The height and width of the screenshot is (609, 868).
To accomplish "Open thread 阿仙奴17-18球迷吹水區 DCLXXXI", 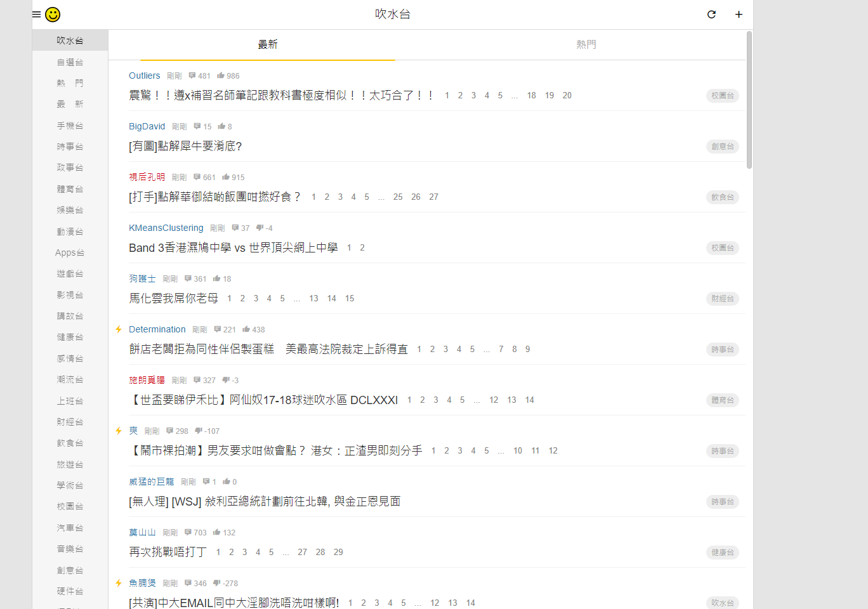I will coord(263,400).
